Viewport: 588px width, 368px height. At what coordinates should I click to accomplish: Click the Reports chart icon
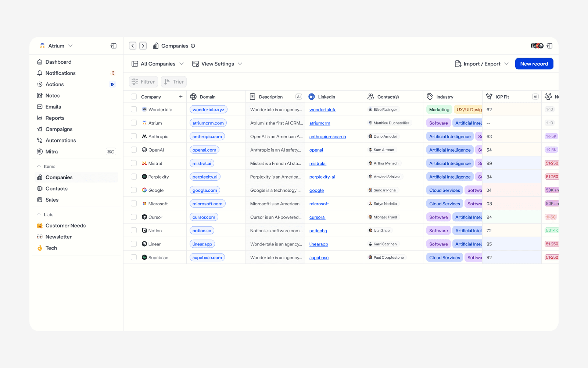(40, 118)
